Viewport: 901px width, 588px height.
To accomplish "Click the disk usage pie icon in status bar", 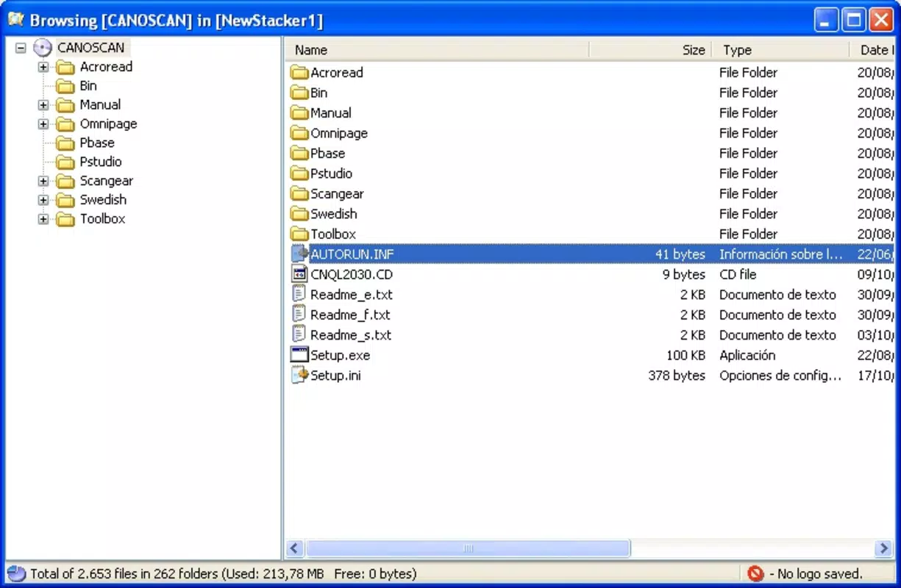I will 16,573.
